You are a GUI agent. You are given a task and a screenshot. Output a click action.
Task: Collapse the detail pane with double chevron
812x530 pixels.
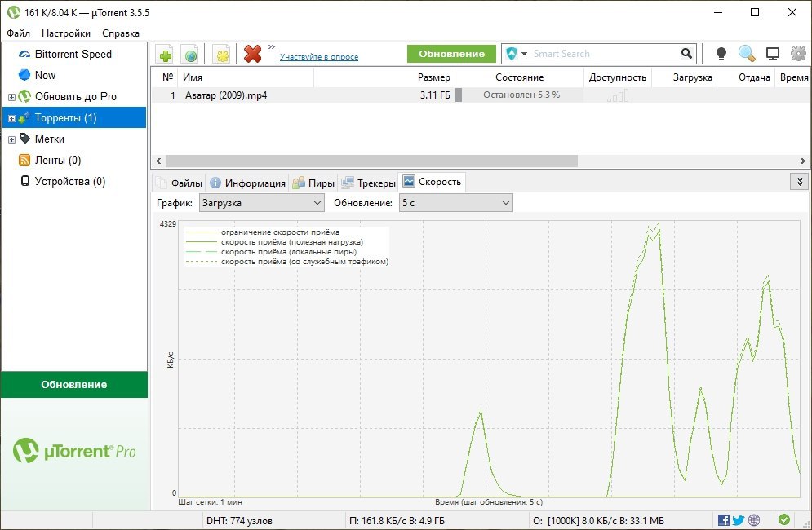point(800,182)
